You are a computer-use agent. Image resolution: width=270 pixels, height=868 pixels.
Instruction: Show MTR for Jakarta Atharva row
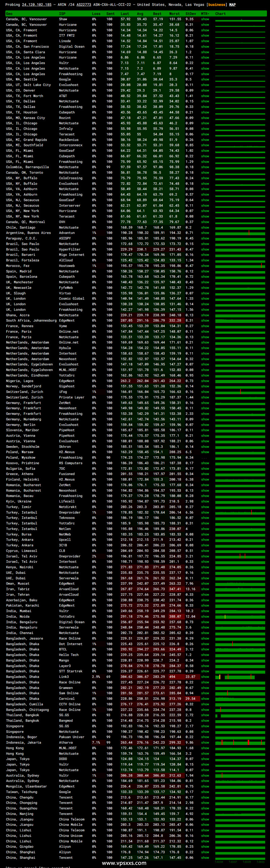pyautogui.click(x=205, y=743)
